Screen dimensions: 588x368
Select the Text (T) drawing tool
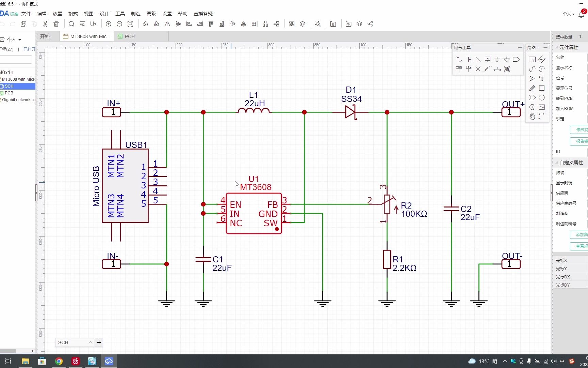(542, 78)
